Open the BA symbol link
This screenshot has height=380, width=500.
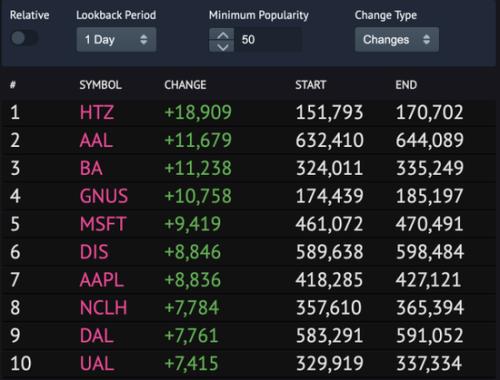91,168
